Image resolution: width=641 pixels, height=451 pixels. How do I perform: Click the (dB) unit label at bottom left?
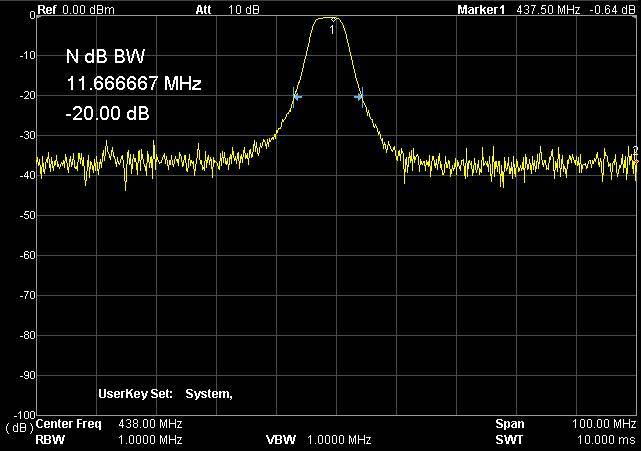pos(17,428)
